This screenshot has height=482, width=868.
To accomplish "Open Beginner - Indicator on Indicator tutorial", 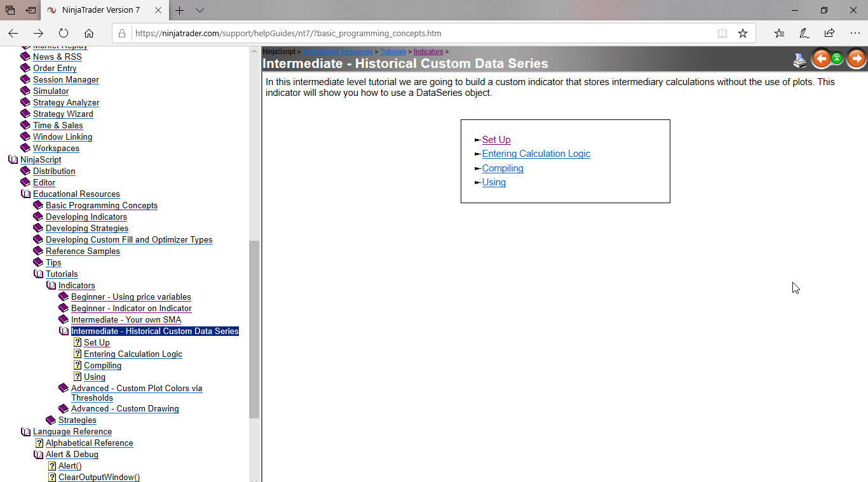I will point(132,308).
